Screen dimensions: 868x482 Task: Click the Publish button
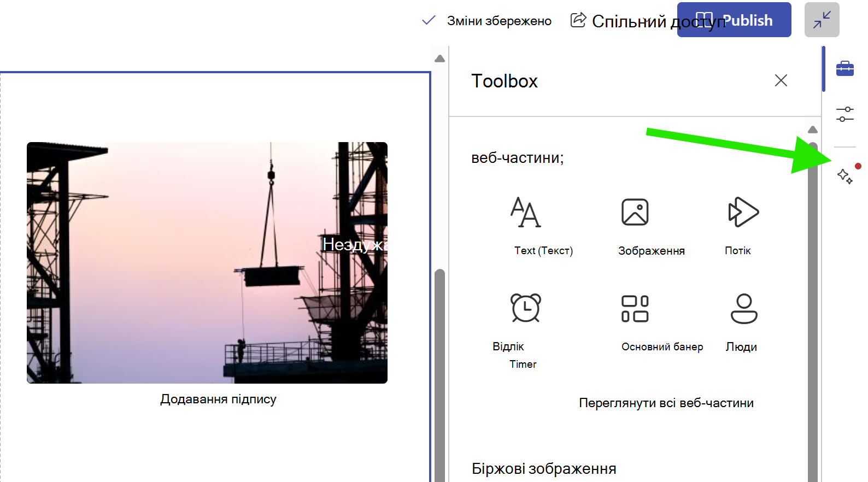(x=734, y=20)
